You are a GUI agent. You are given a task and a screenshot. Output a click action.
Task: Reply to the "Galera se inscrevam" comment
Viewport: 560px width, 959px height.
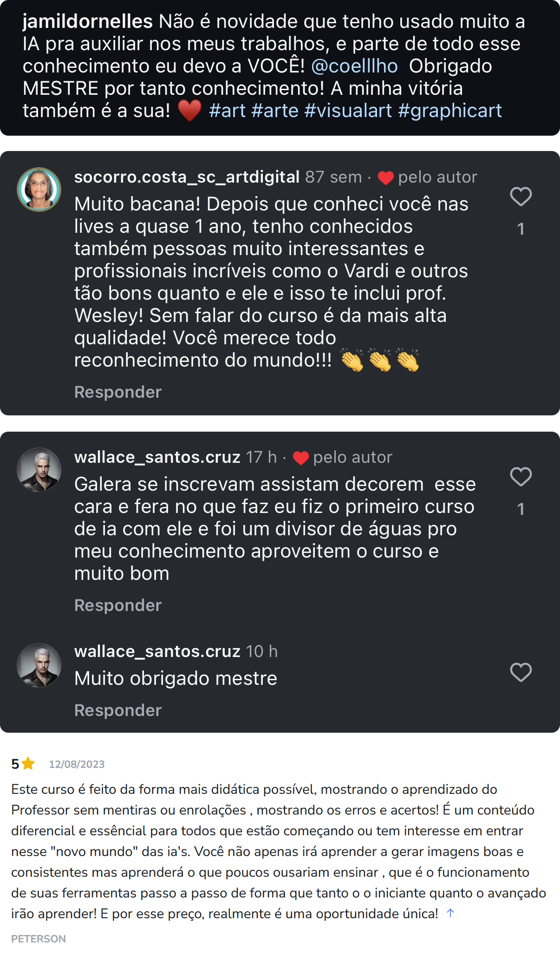118,605
